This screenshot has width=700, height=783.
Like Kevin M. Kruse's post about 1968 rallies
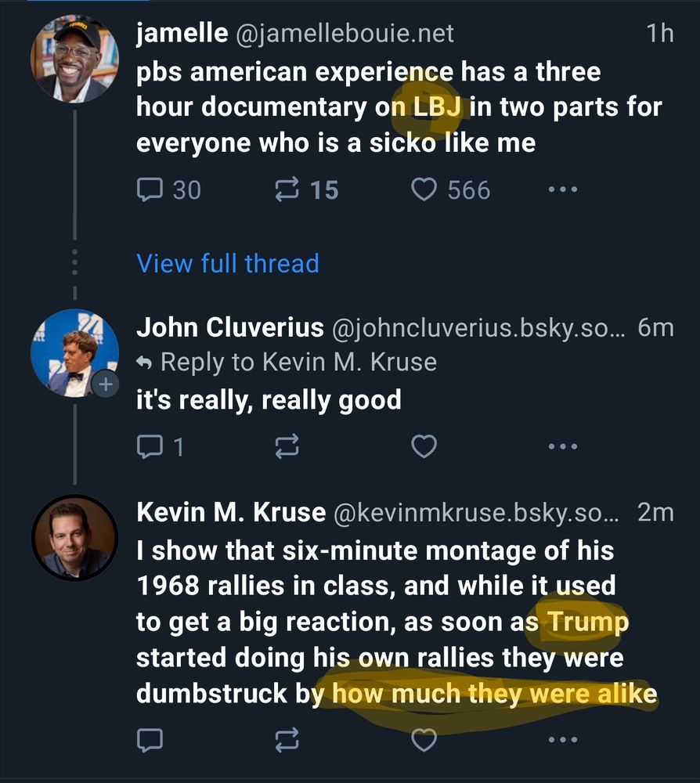pos(424,739)
